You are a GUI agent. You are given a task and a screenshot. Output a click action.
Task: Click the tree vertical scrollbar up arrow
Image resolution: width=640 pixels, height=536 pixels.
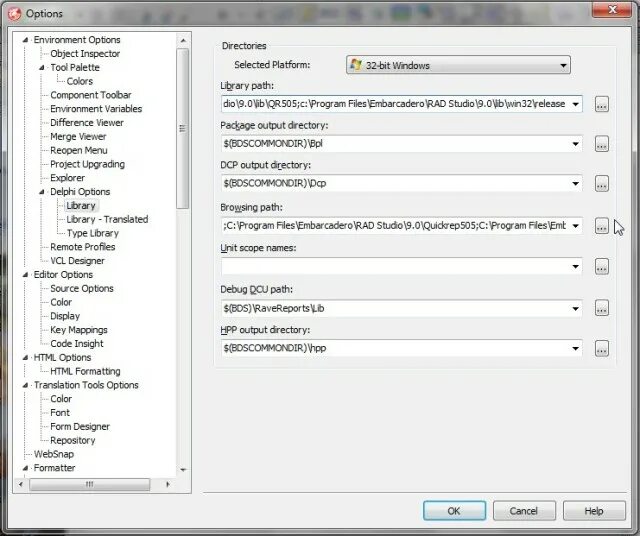183,40
